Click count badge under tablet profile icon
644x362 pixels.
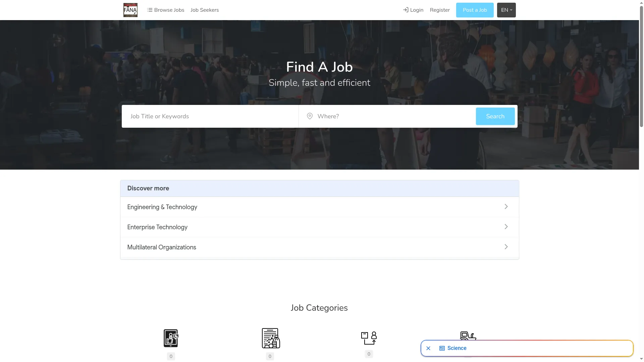[x=171, y=356]
